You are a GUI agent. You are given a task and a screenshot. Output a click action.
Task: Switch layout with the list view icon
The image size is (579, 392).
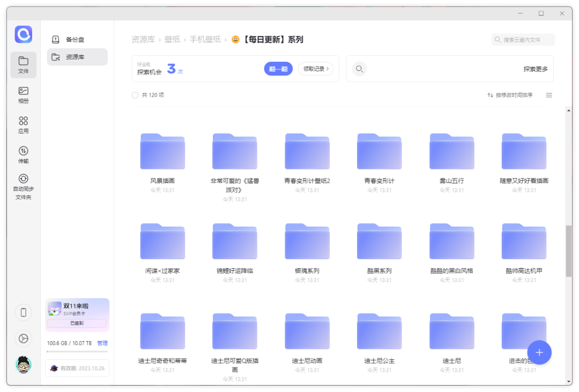click(549, 95)
